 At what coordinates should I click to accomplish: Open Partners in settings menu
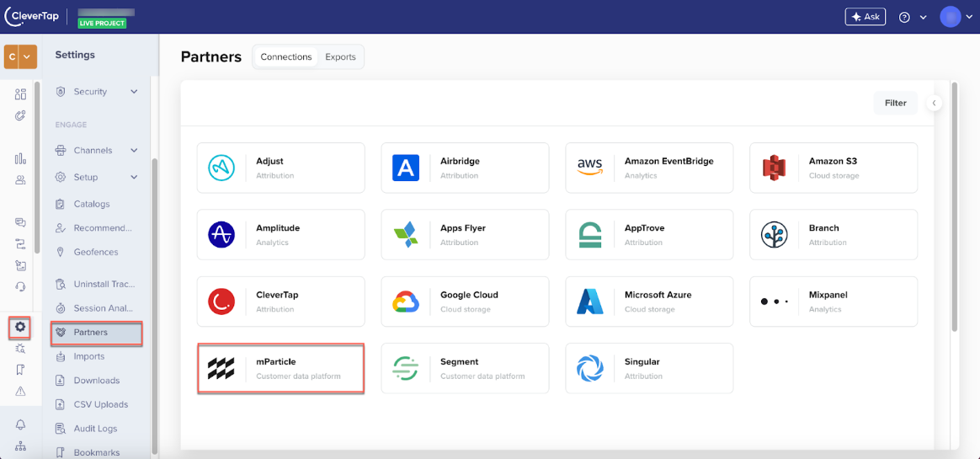click(x=97, y=332)
